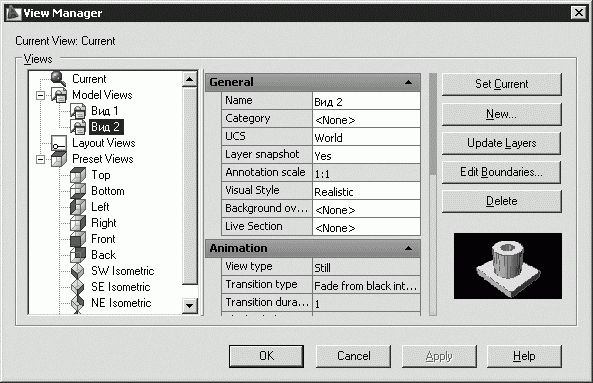Click the Background override value <None>
The width and height of the screenshot is (593, 383).
[x=366, y=209]
